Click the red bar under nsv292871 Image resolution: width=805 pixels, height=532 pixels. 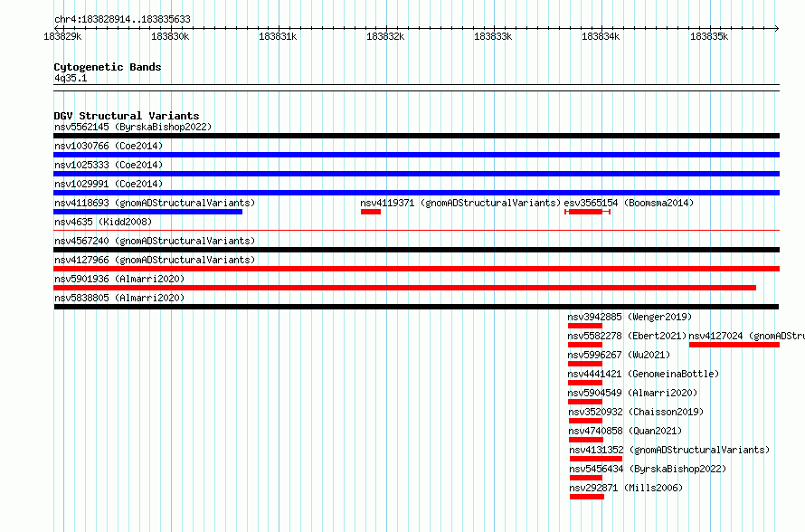[x=587, y=497]
